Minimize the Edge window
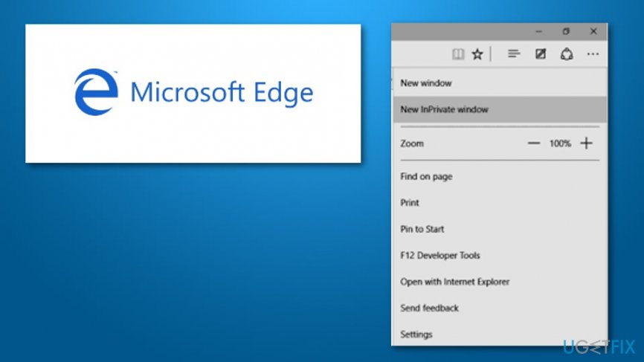644x362 pixels. (539, 32)
